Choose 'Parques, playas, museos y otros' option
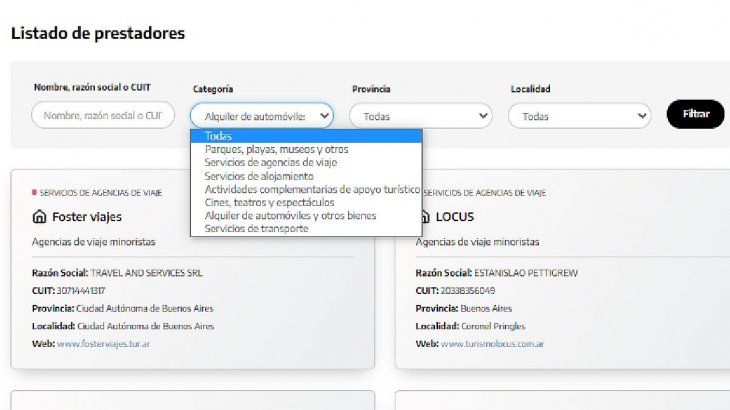 pos(276,149)
